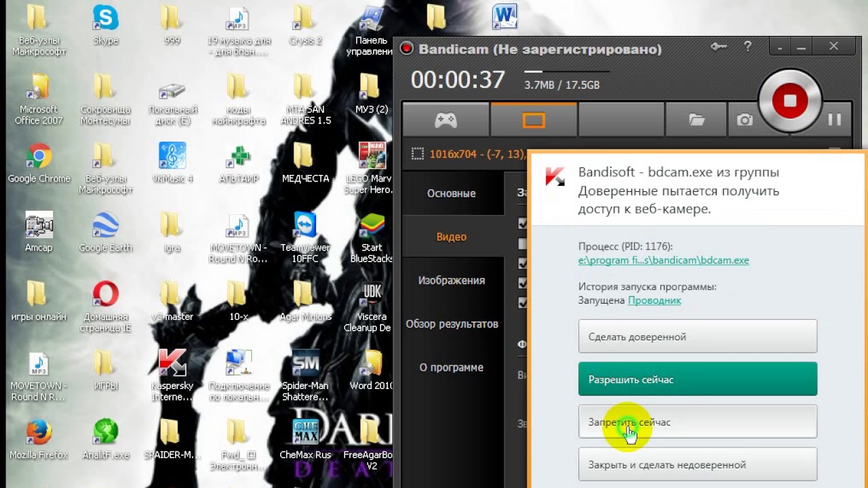This screenshot has width=868, height=488.
Task: Open Bandicam registration via the key icon
Action: click(x=718, y=47)
